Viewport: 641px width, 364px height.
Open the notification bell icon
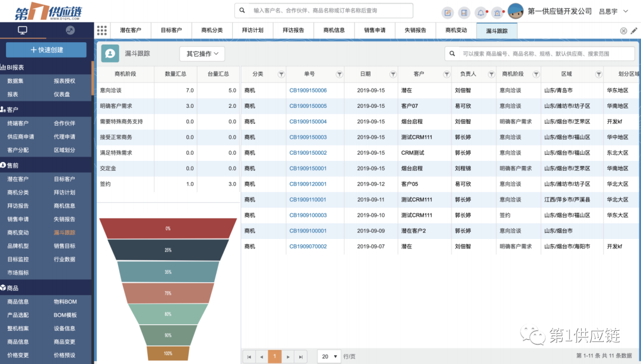click(x=480, y=12)
